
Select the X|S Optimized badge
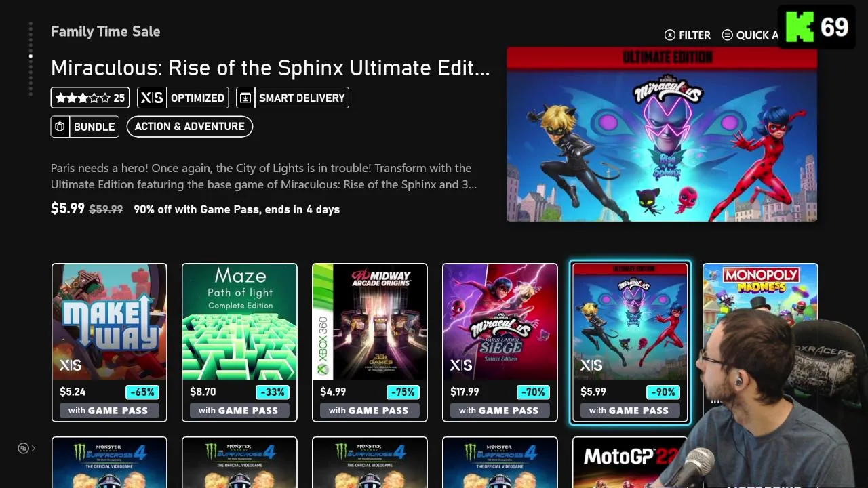pyautogui.click(x=182, y=98)
